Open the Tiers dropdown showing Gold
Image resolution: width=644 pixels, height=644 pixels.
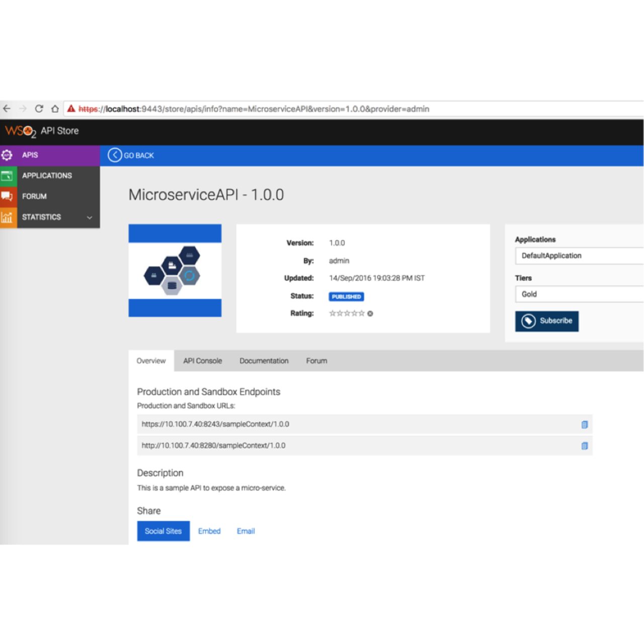(579, 294)
